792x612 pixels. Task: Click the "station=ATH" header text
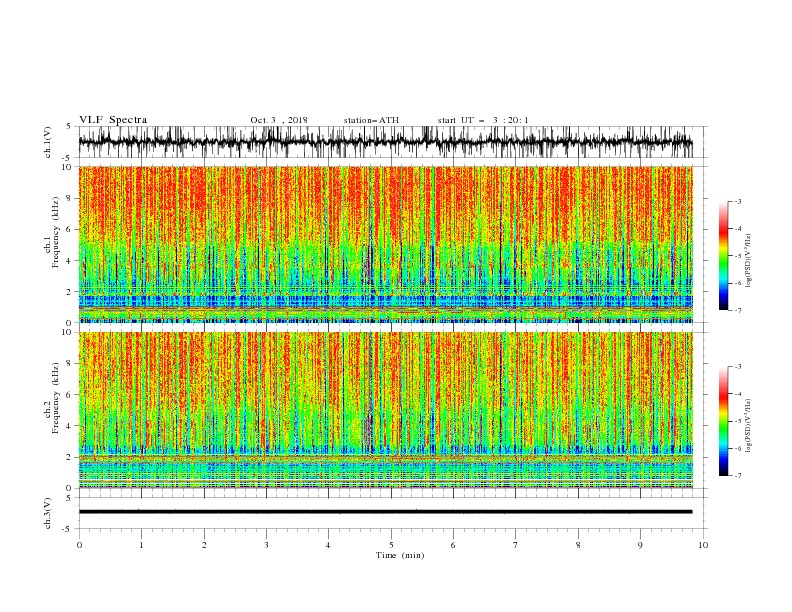[x=371, y=120]
